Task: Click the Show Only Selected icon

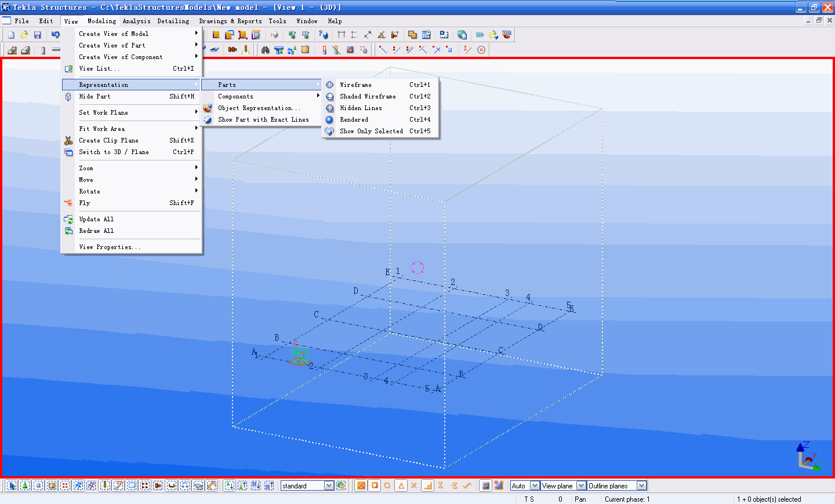Action: pos(329,131)
